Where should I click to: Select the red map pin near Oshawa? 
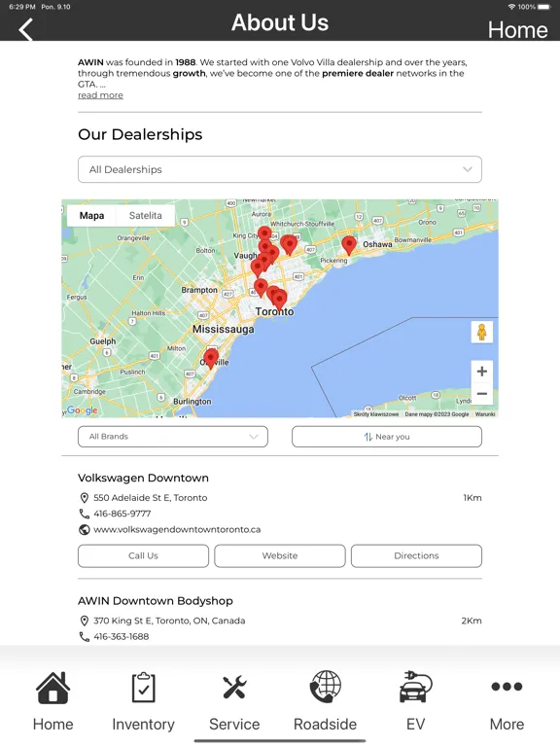click(x=349, y=245)
